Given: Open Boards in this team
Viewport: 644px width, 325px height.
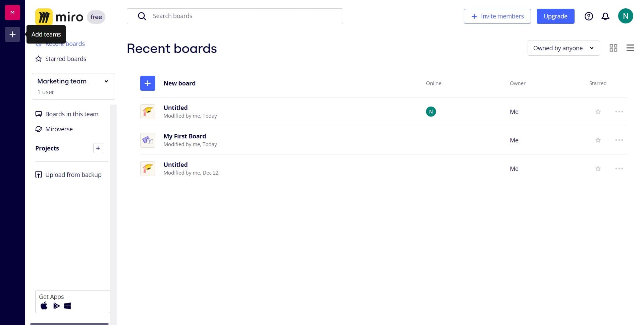Looking at the screenshot, I should tap(71, 114).
